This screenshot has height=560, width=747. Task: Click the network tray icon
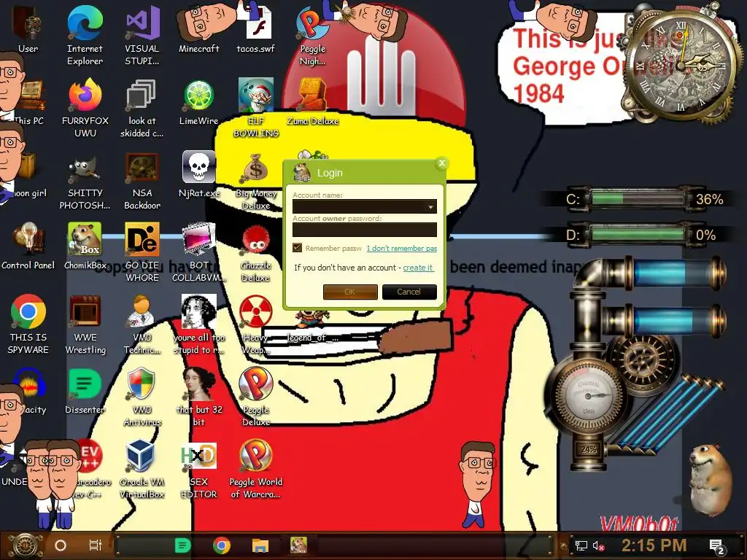pos(581,545)
